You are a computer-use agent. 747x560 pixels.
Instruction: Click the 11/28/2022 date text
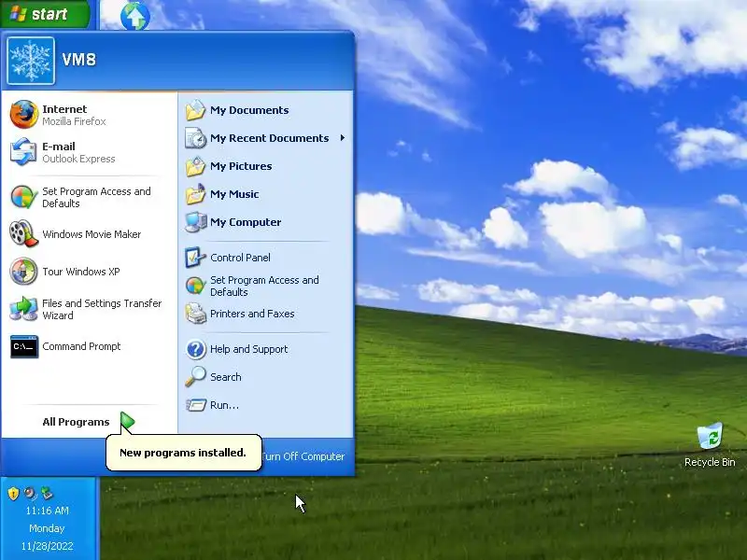tap(48, 546)
